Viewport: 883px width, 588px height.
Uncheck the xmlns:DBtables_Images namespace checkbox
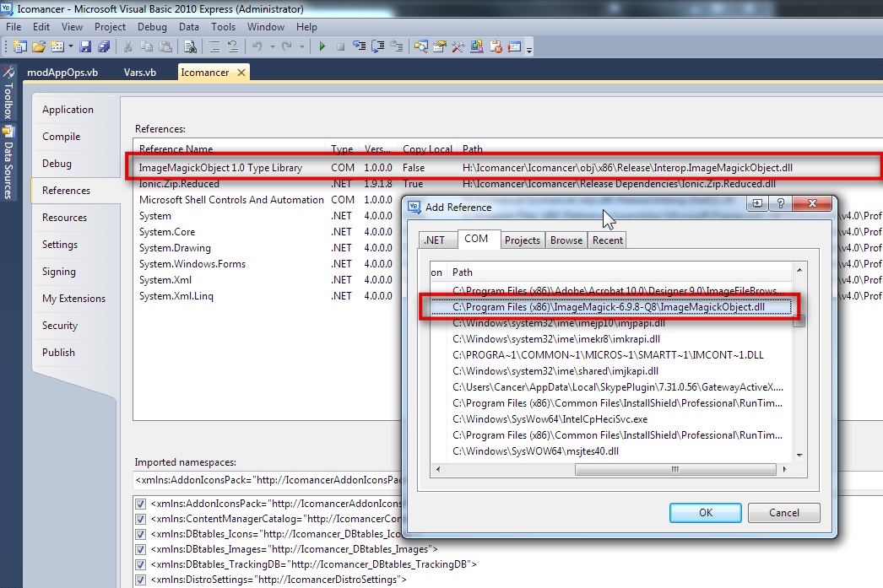click(x=140, y=550)
